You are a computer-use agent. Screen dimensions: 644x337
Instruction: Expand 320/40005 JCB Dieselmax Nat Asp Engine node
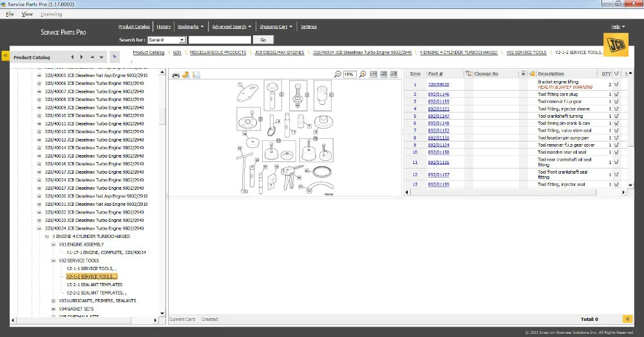point(39,75)
